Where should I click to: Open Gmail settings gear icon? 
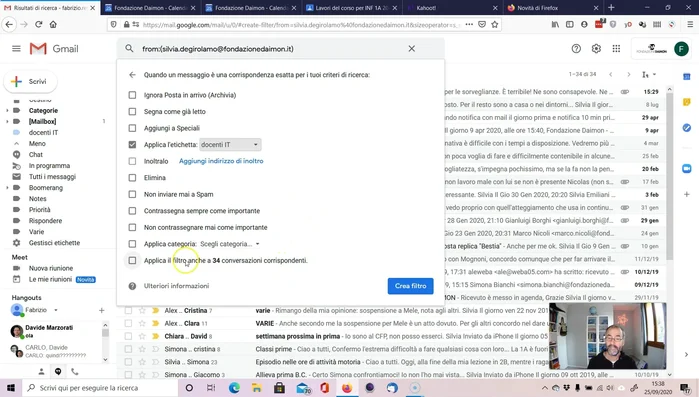coord(596,49)
